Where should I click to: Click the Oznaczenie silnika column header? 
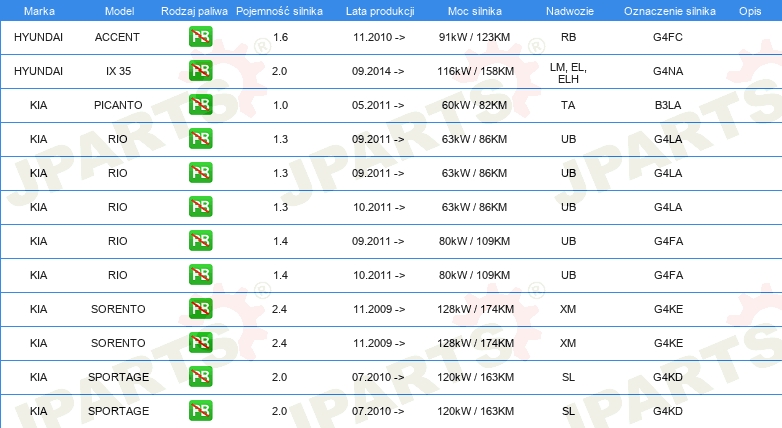pyautogui.click(x=670, y=11)
